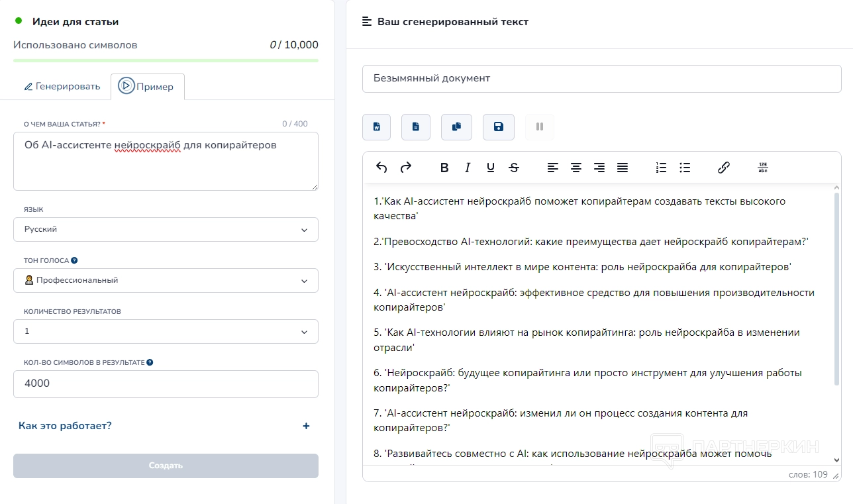Viewport: 853px width, 504px height.
Task: Expand section with the plus icon
Action: [x=306, y=426]
